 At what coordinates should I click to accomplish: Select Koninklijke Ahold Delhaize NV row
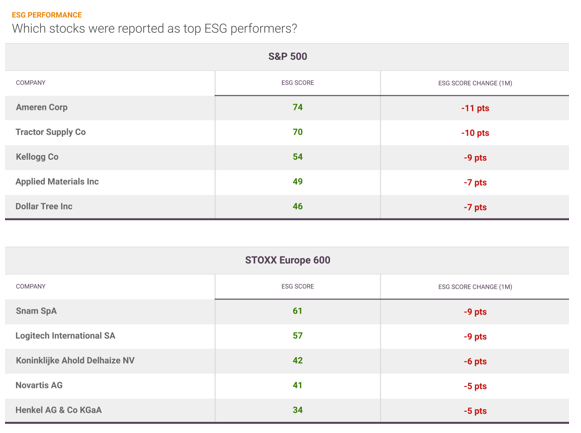pos(287,361)
